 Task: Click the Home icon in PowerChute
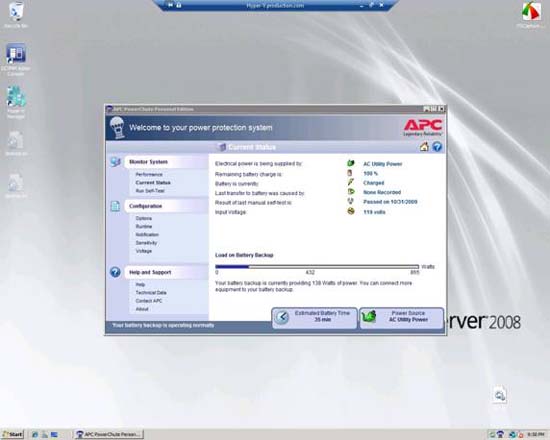tap(424, 147)
